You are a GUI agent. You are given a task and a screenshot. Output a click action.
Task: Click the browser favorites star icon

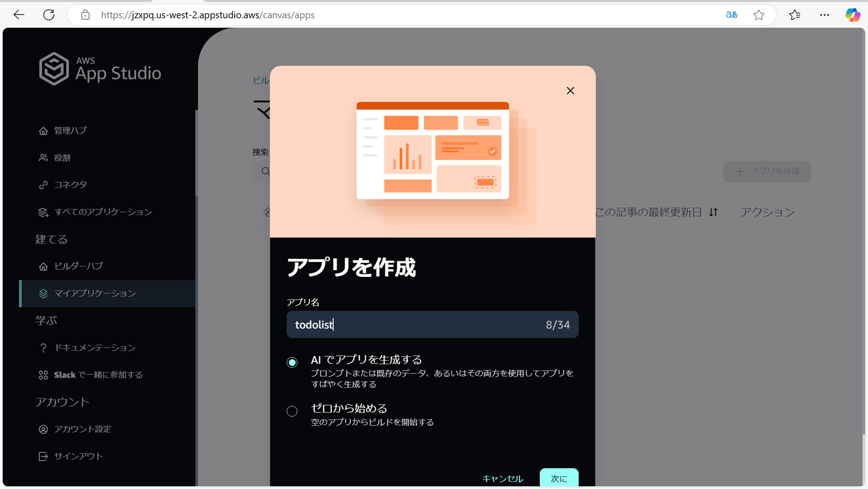click(x=759, y=15)
